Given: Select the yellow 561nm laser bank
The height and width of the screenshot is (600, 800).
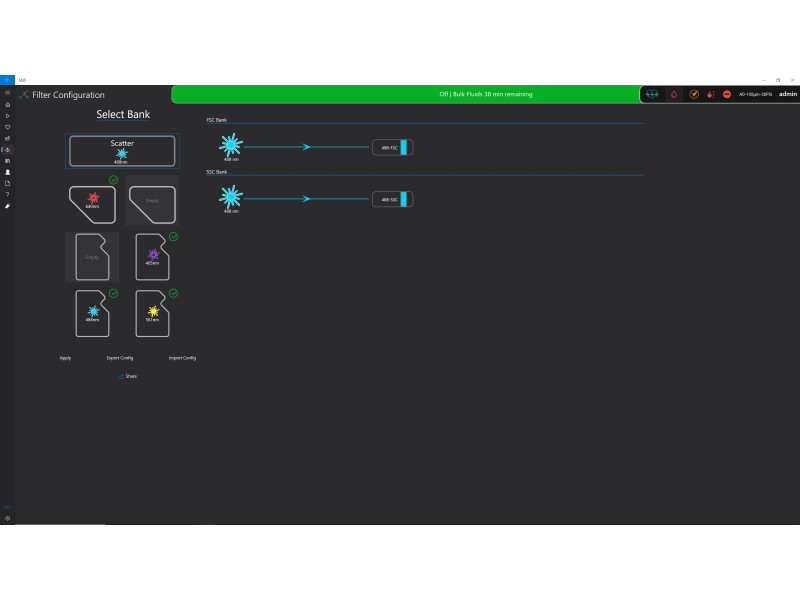Looking at the screenshot, I should [x=153, y=313].
